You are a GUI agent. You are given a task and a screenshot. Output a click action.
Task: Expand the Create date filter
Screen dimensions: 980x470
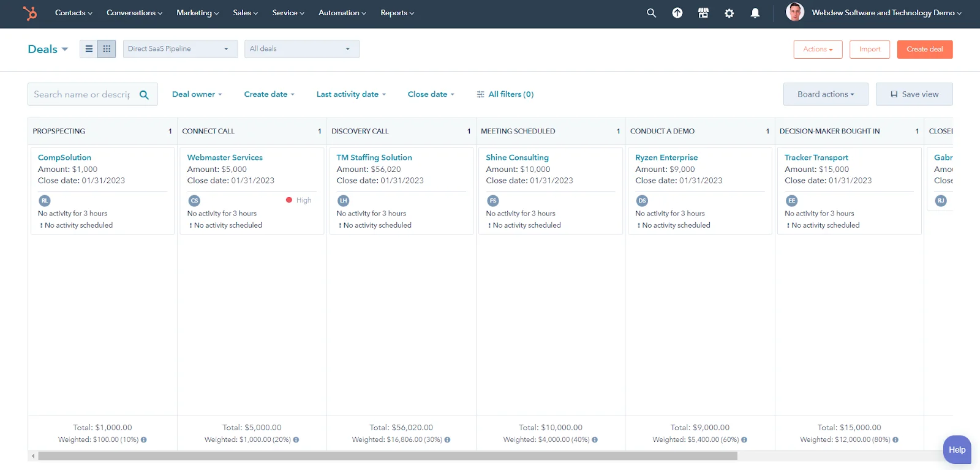269,94
